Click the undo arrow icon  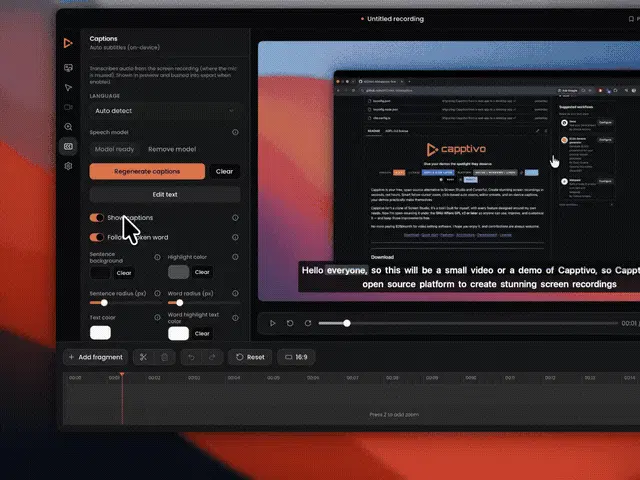[x=191, y=357]
